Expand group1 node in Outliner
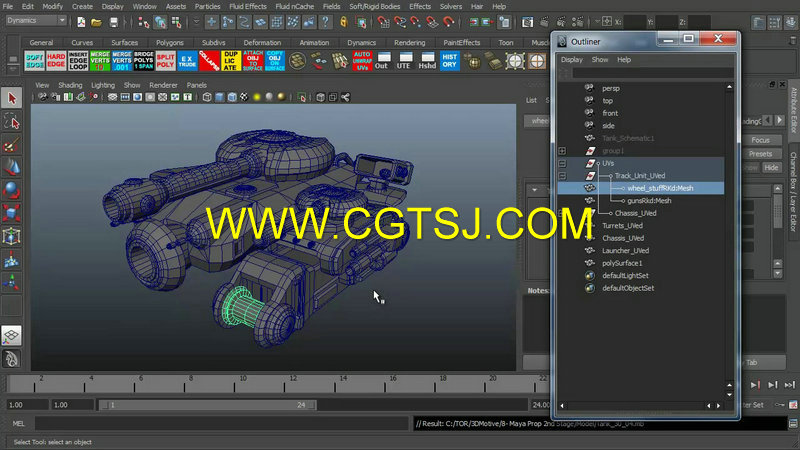Screen dimensions: 800x450 coord(562,151)
